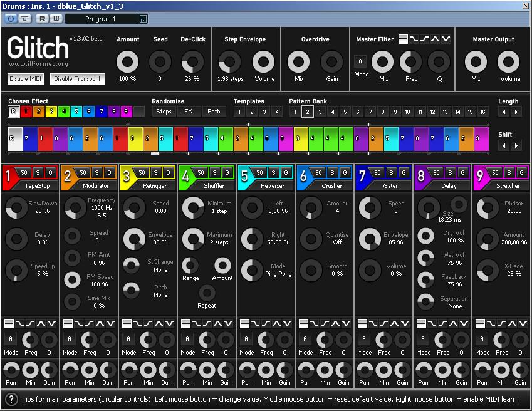Screen dimensions: 532x411
Task: Select Pattern Bank slot 16
Action: coord(482,112)
